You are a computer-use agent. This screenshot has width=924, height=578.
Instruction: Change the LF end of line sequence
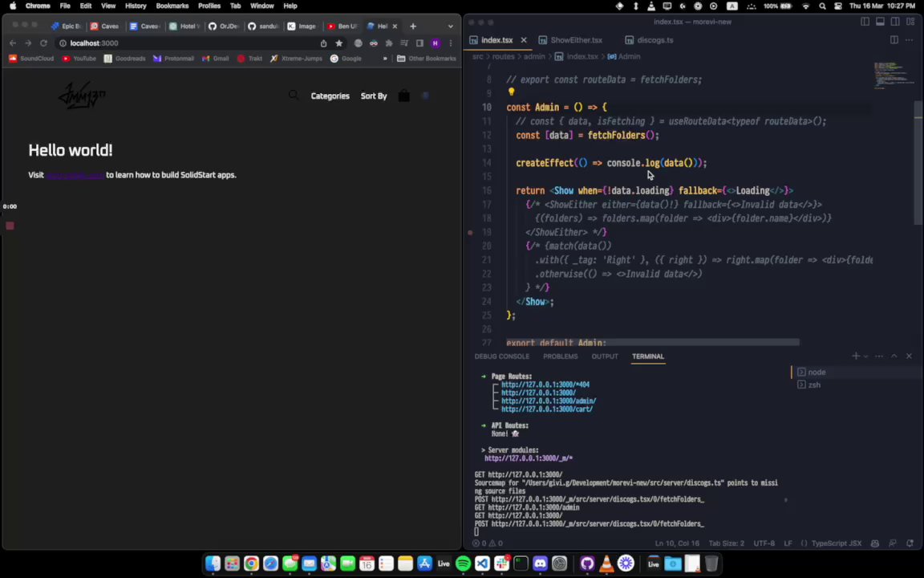pyautogui.click(x=788, y=543)
